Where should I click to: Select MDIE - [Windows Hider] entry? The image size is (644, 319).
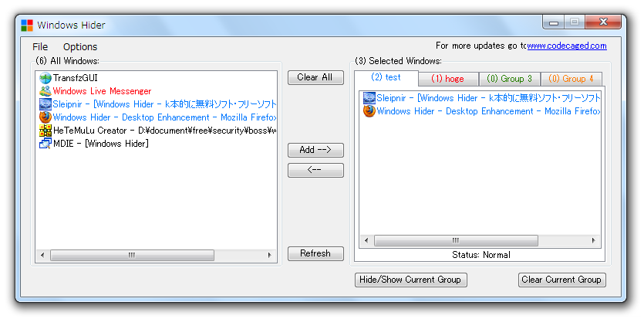click(x=101, y=144)
